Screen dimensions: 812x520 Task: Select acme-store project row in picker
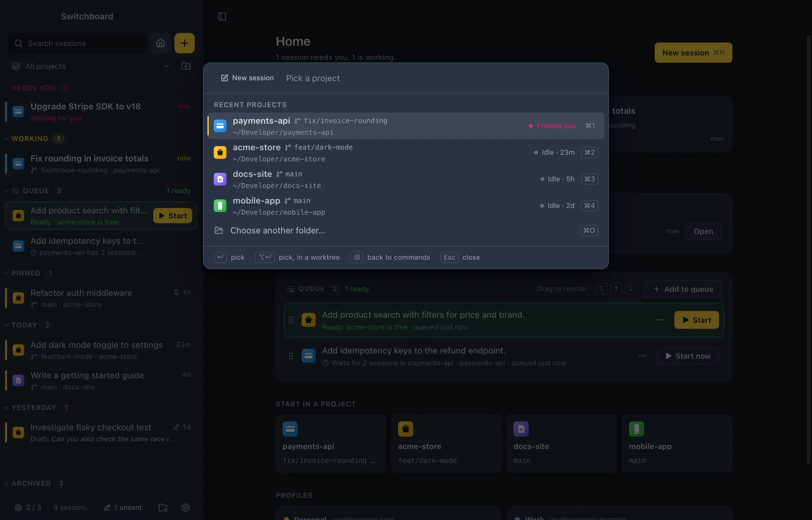[406, 152]
